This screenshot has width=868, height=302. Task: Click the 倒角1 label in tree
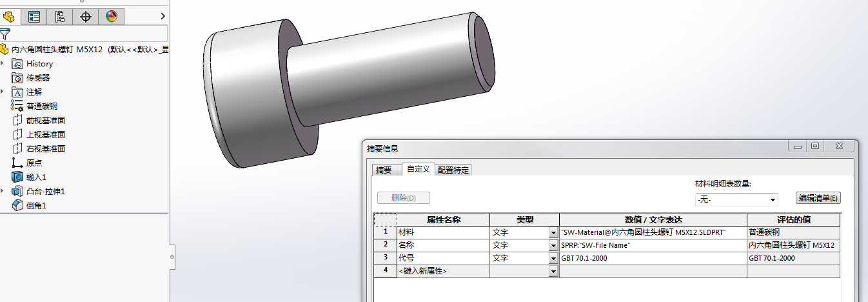(36, 205)
